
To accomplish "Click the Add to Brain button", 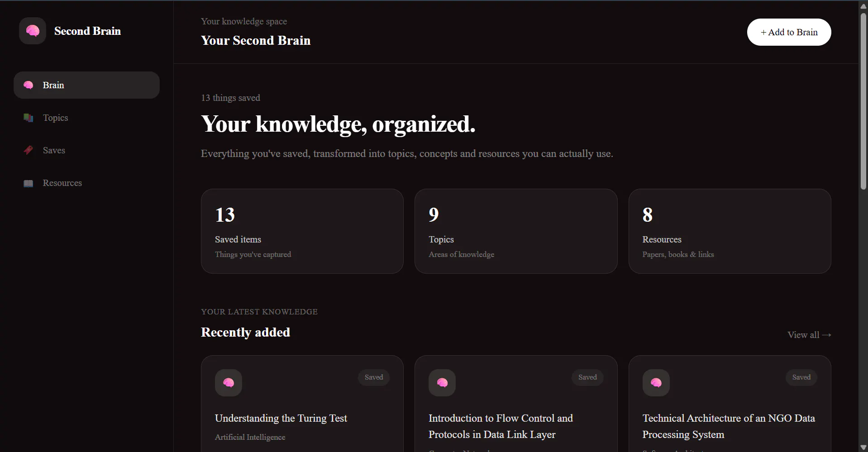I will pyautogui.click(x=789, y=32).
